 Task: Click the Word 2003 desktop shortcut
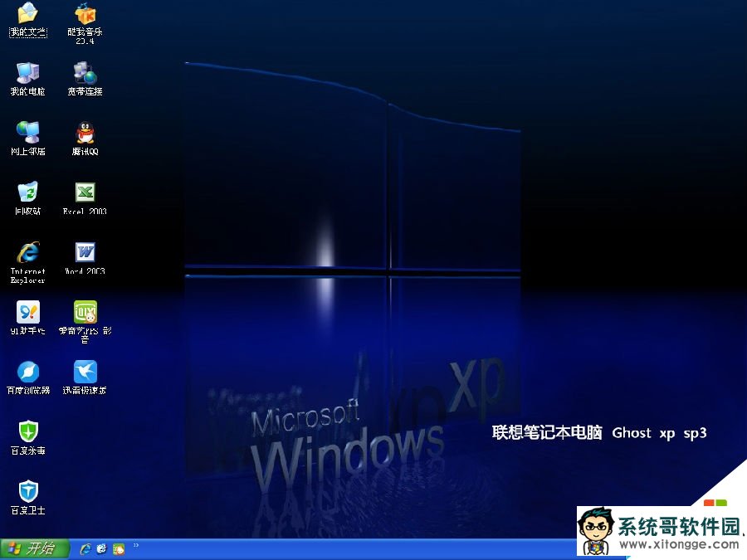pos(85,252)
